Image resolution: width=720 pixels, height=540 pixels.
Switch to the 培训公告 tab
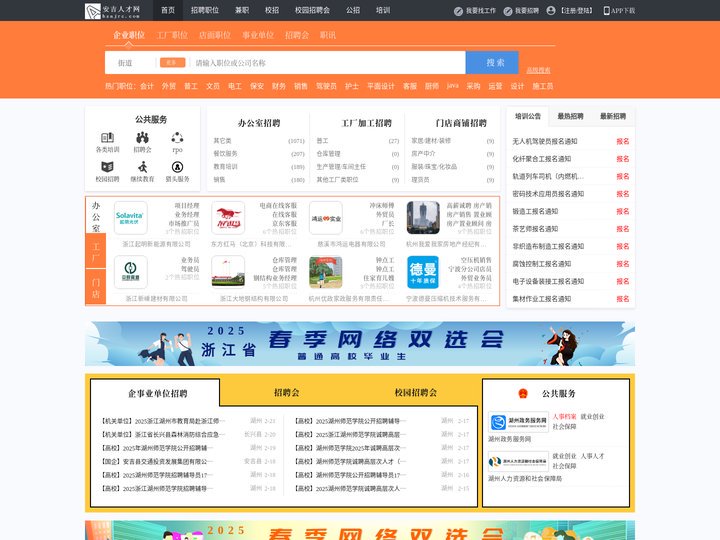528,116
